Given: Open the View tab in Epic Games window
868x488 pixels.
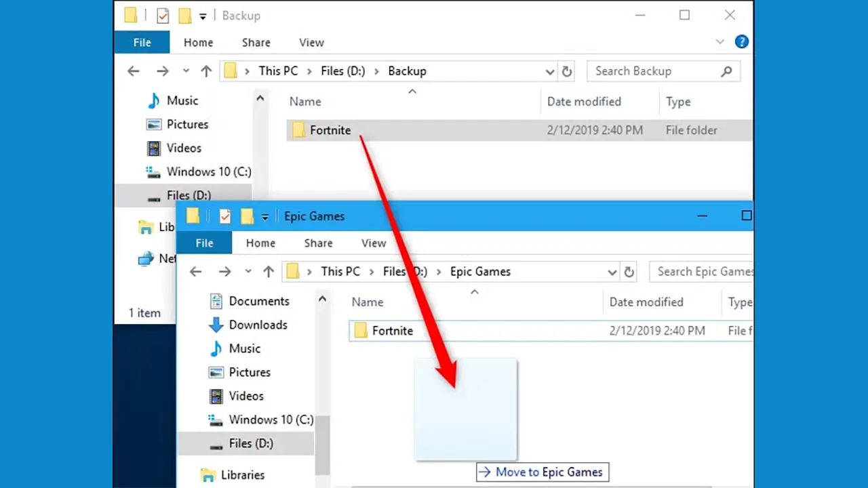Looking at the screenshot, I should coord(374,243).
